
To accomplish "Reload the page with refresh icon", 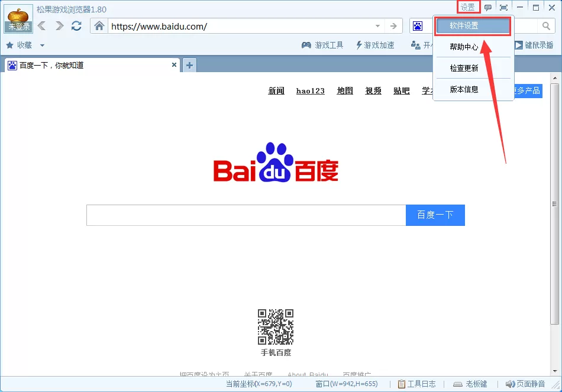I will pyautogui.click(x=76, y=26).
